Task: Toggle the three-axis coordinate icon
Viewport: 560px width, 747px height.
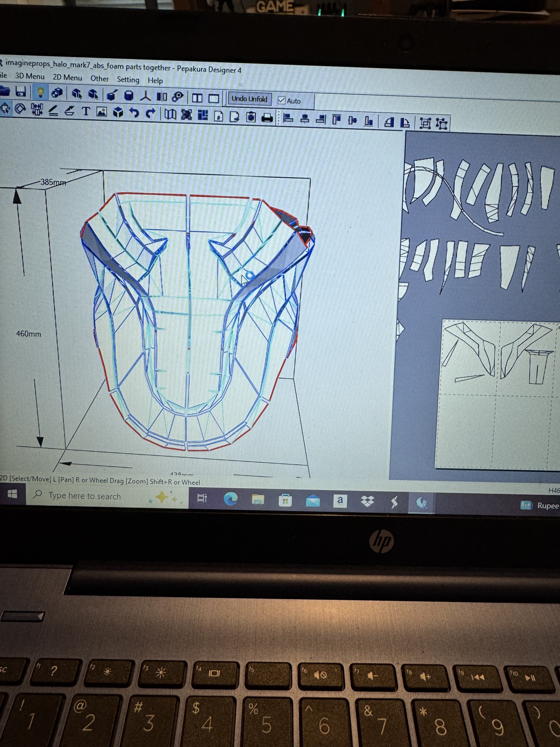Action: pos(146,96)
